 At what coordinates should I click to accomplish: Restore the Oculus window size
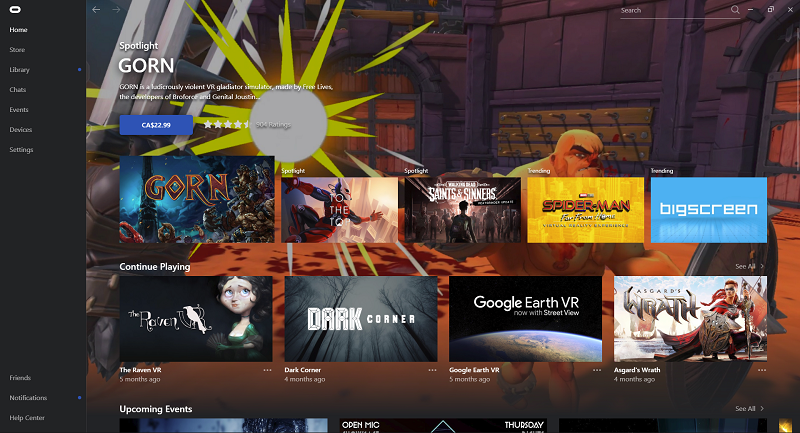(x=770, y=9)
